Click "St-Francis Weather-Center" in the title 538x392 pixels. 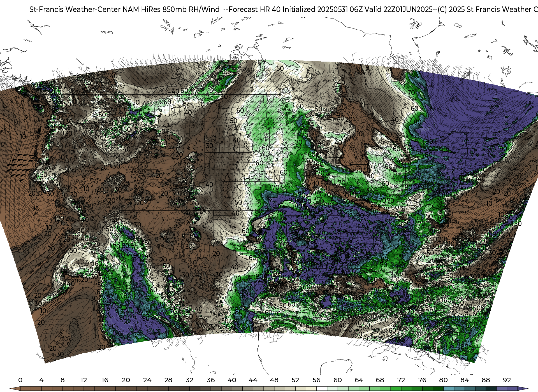pyautogui.click(x=75, y=10)
